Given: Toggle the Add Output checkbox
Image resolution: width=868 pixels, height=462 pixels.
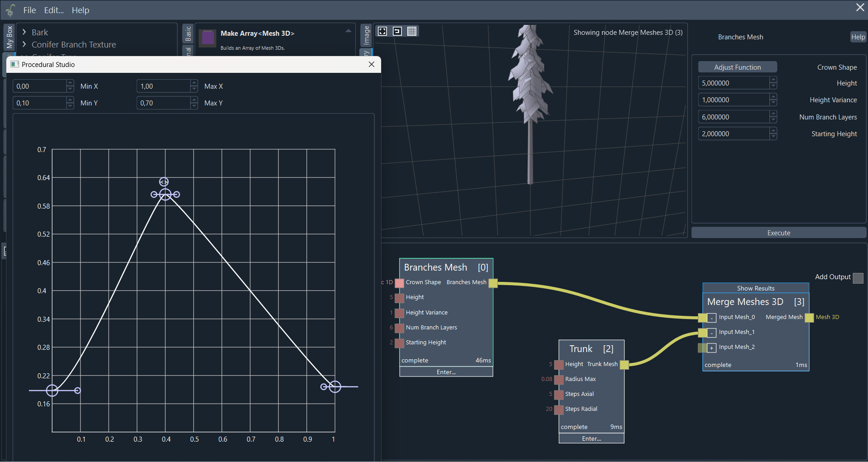Looking at the screenshot, I should point(858,278).
